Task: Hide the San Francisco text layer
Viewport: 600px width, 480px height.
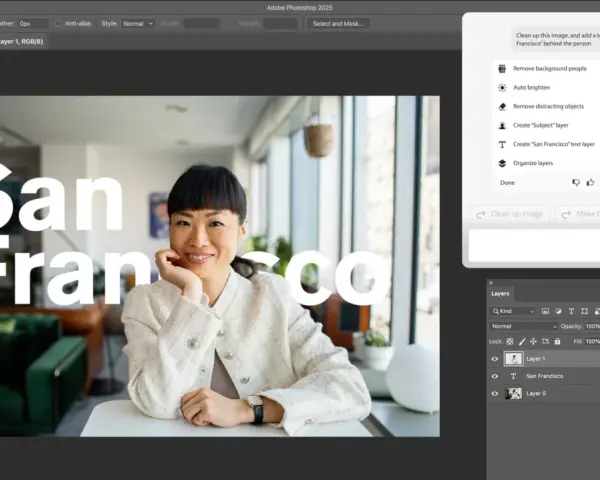Action: click(495, 376)
